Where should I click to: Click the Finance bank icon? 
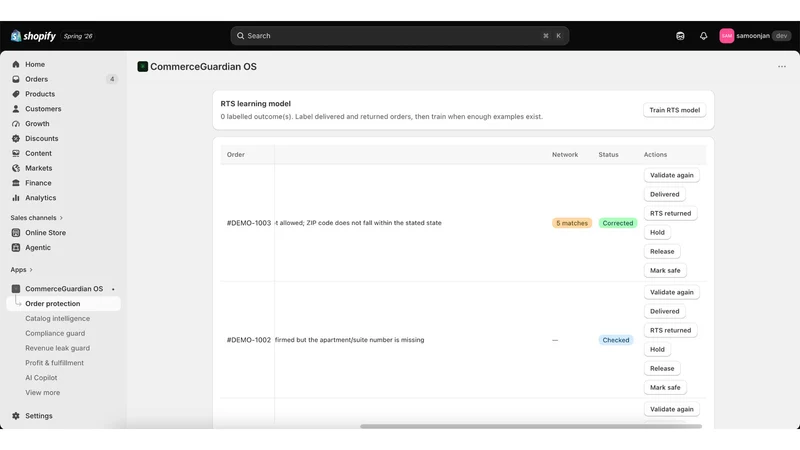[x=16, y=183]
